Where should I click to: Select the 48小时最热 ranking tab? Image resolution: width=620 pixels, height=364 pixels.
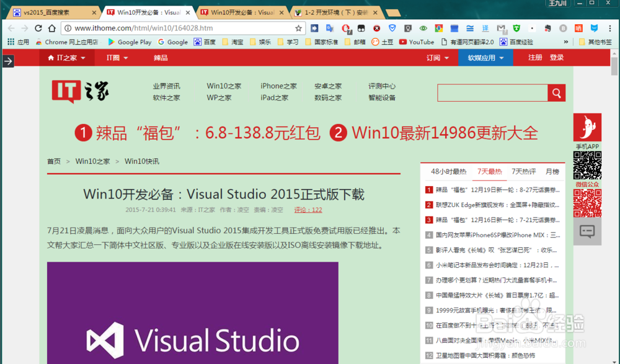coord(448,172)
